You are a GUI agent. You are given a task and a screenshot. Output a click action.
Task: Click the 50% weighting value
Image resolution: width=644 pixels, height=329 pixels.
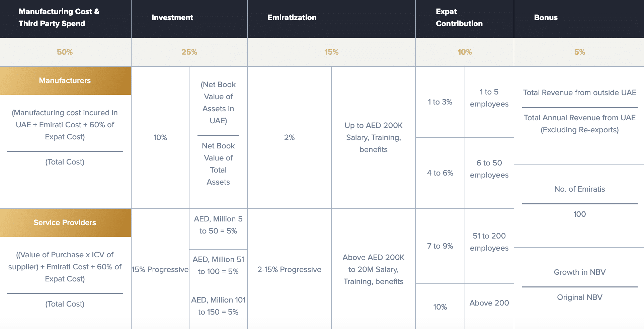tap(65, 52)
